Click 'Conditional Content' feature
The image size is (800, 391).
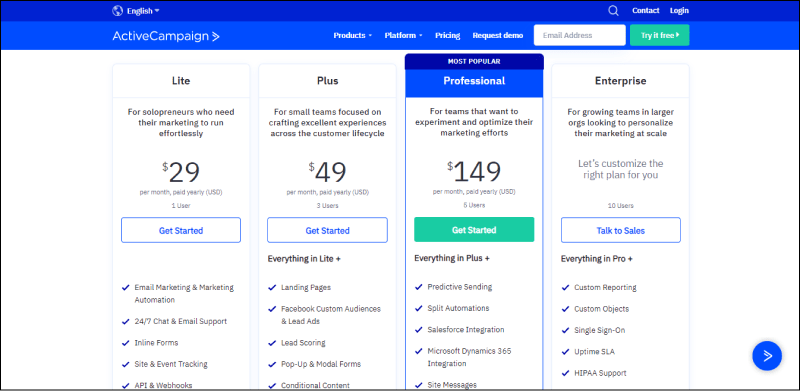[x=315, y=385]
